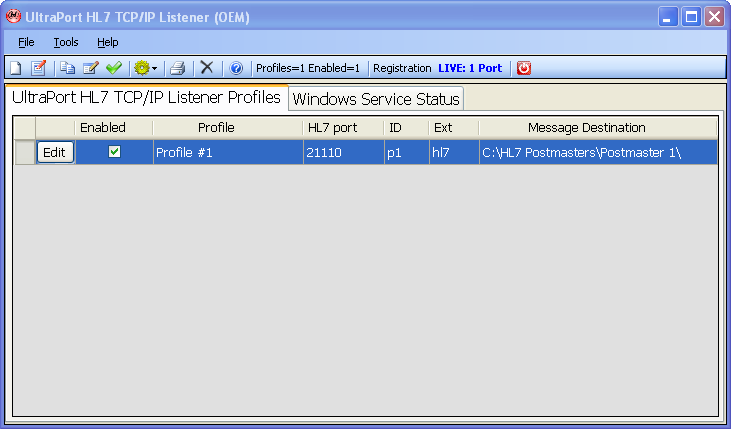Click the HL7 port column header
The height and width of the screenshot is (429, 731).
[x=332, y=128]
